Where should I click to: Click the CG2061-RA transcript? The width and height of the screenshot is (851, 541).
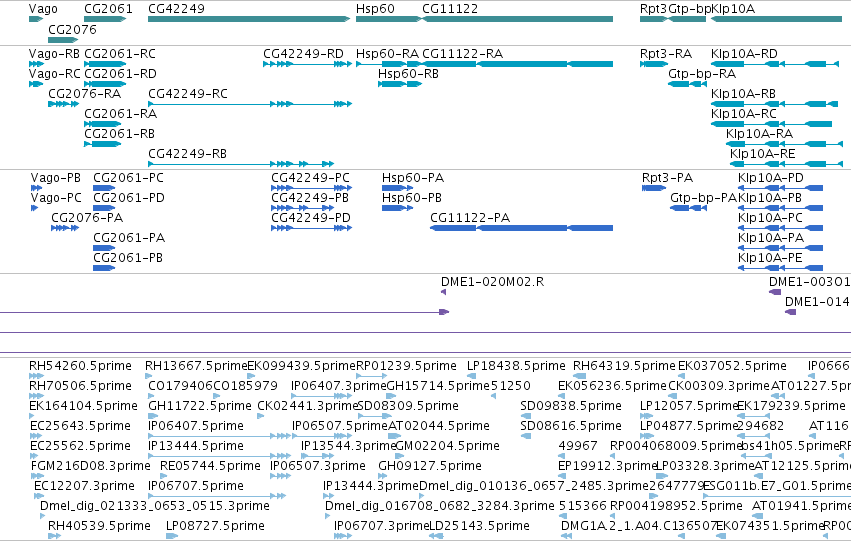click(103, 124)
